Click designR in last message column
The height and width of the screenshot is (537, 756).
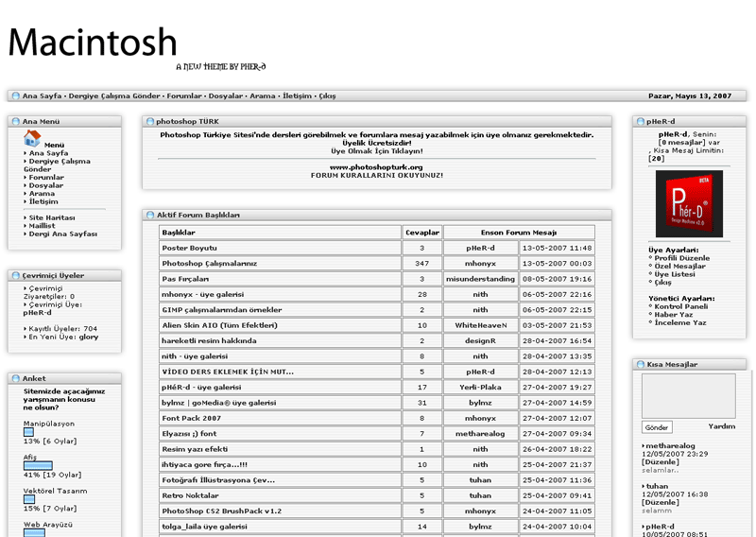pos(480,340)
